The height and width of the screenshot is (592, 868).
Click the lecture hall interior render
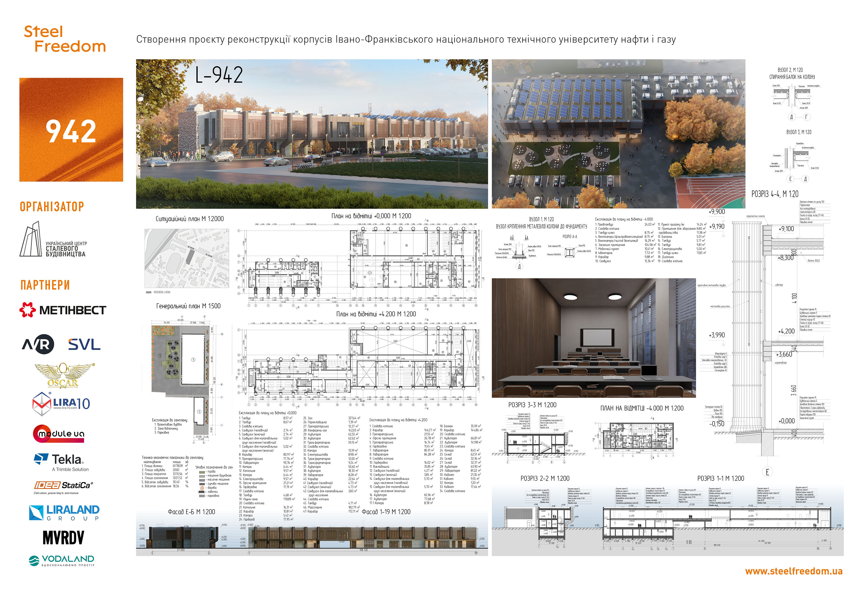tap(593, 338)
